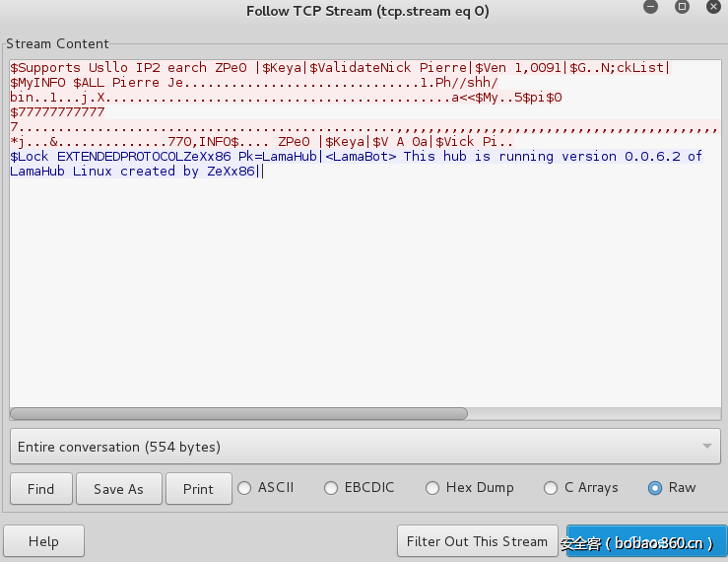
Task: Select the C Arrays output format
Action: coord(551,488)
